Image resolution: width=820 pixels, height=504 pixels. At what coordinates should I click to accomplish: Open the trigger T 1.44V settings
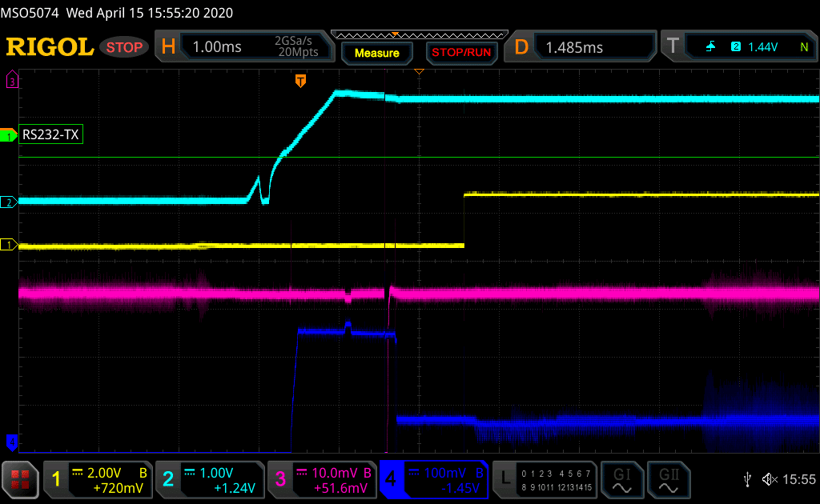[741, 47]
